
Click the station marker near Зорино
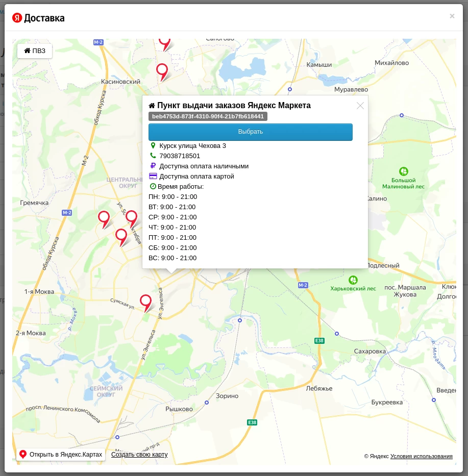(x=207, y=403)
